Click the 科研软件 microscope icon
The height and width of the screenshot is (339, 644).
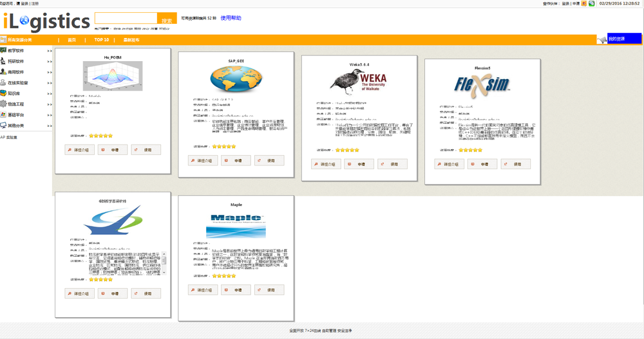(x=3, y=61)
